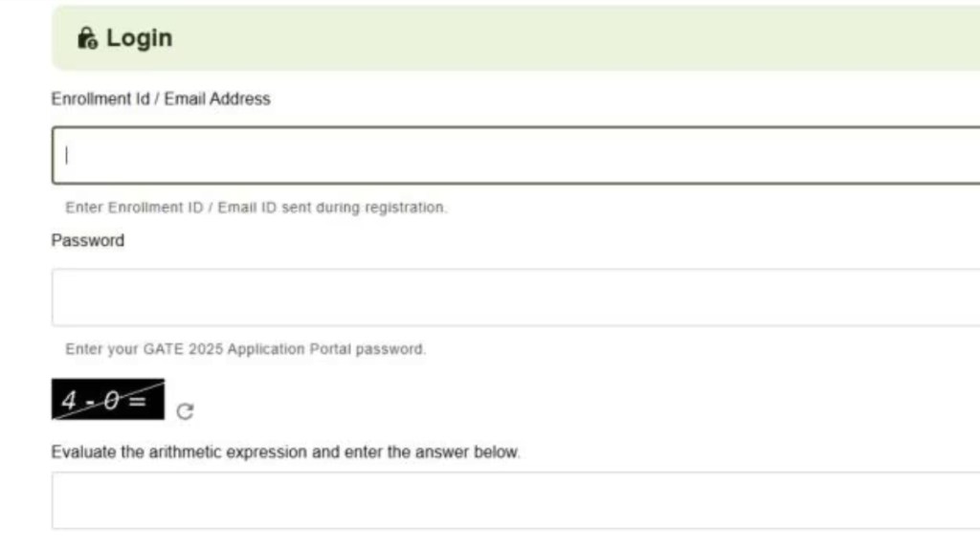Click the enrollment ID registration hint text
This screenshot has width=980, height=551.
click(x=256, y=207)
